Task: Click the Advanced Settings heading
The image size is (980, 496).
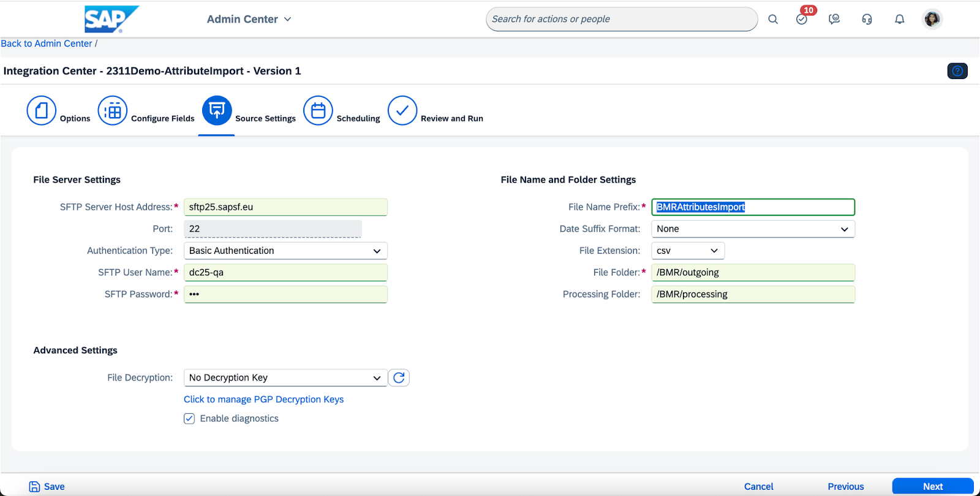Action: click(75, 350)
